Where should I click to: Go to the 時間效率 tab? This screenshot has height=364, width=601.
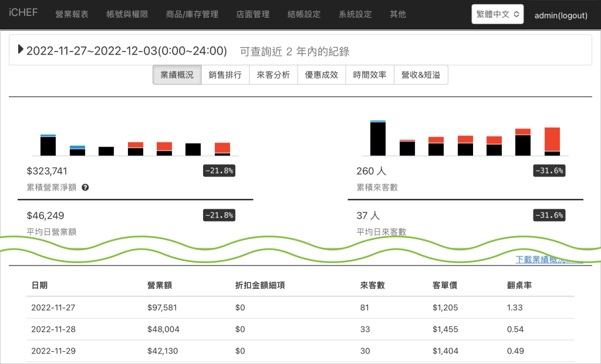point(370,75)
